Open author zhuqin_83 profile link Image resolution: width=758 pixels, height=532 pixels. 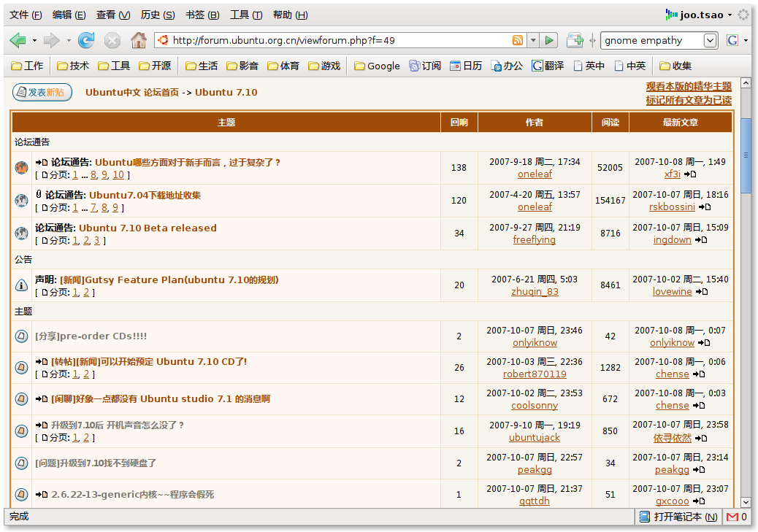tap(535, 291)
